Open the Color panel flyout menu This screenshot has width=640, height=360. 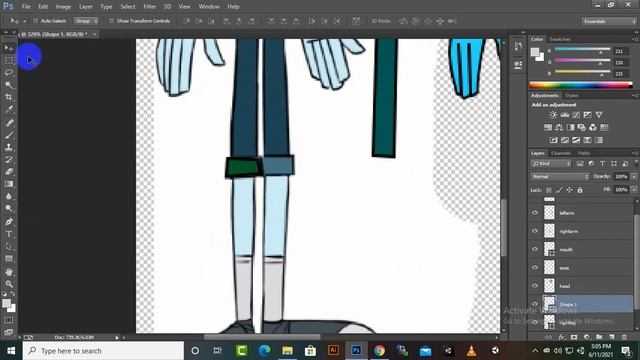635,39
